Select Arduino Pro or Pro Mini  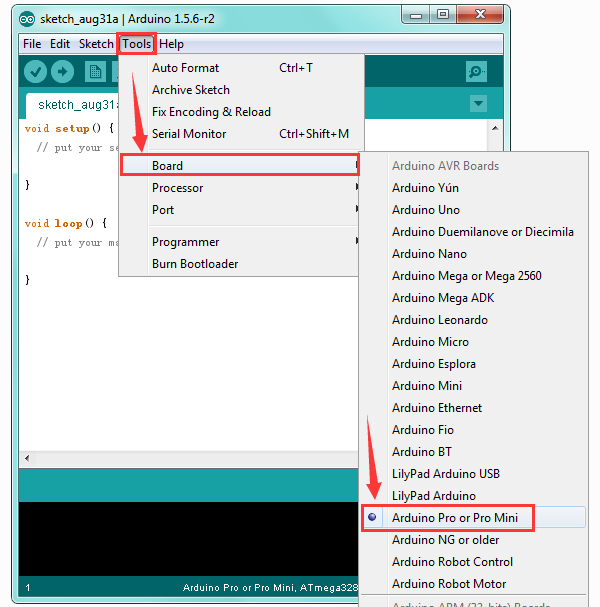473,518
